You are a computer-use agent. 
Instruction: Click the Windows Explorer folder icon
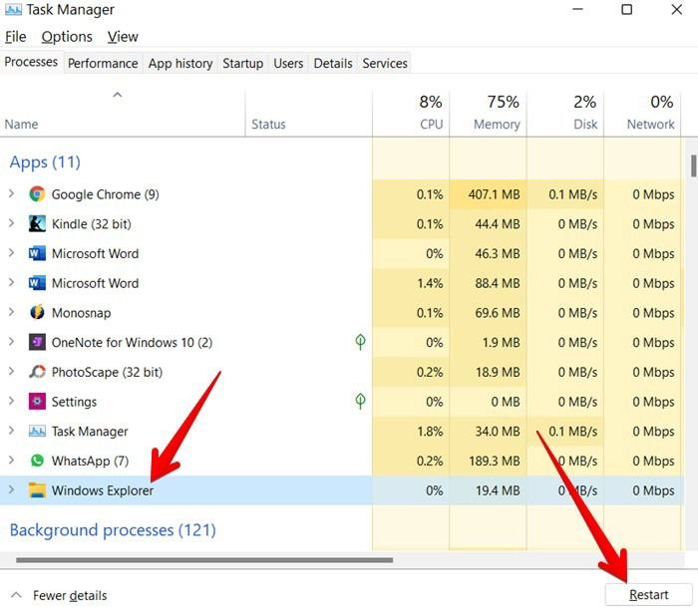[37, 490]
